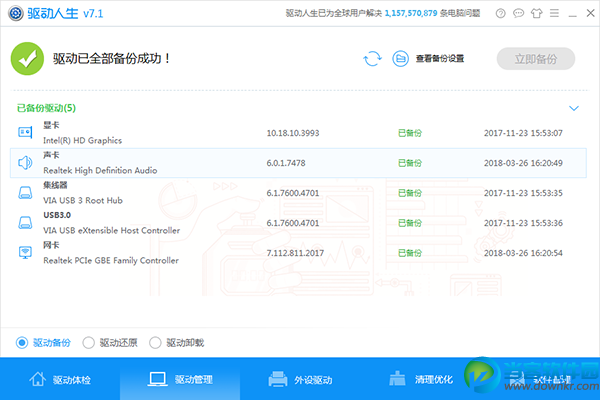Click 已备份 status for 网卡 row
600x400 pixels.
(x=410, y=253)
